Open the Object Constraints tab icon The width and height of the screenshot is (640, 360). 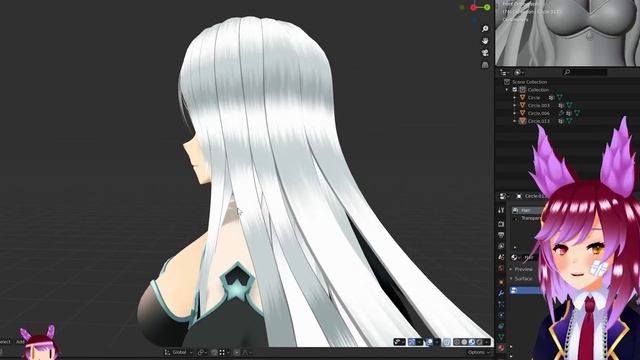(501, 326)
